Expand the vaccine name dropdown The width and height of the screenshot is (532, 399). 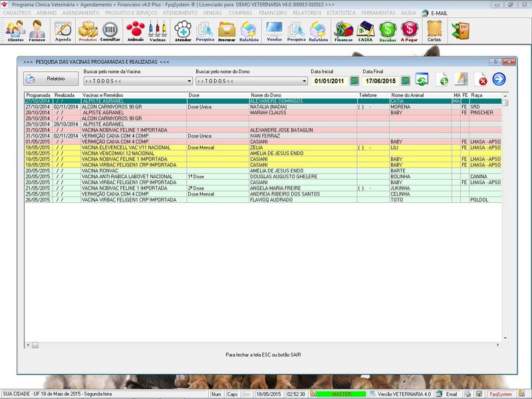[190, 81]
